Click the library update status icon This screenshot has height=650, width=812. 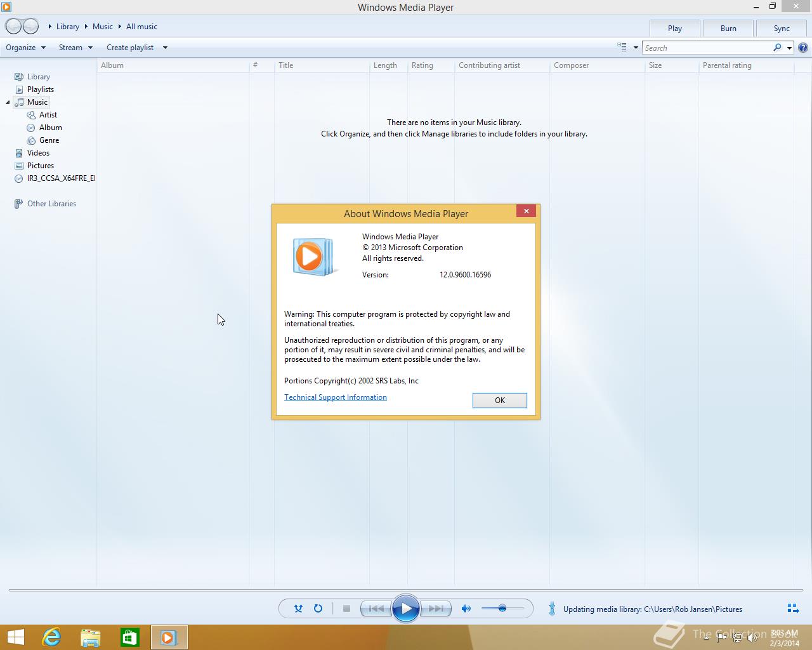click(552, 609)
